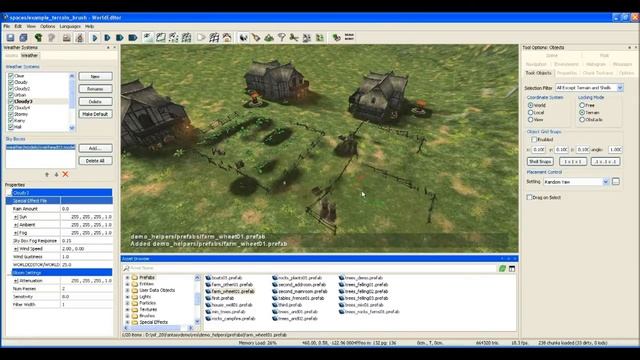Select the terrain filter tool icon
Viewport: 640px width, 360px height.
pyautogui.click(x=282, y=38)
